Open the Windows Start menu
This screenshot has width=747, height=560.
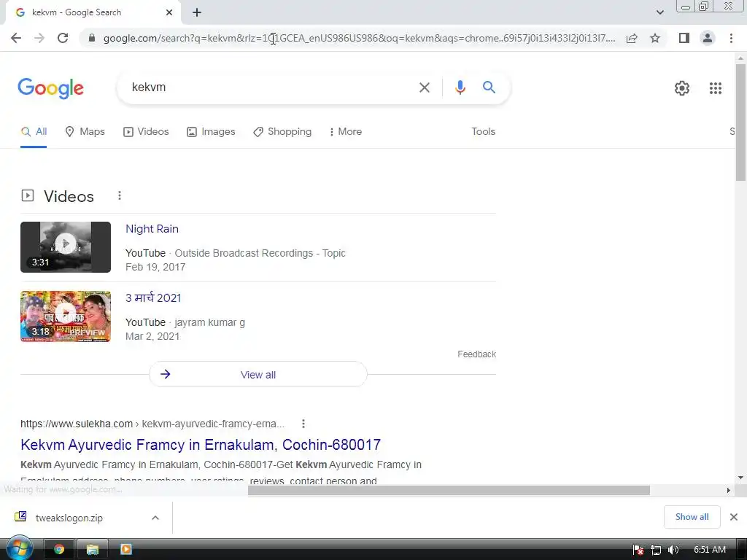click(20, 548)
